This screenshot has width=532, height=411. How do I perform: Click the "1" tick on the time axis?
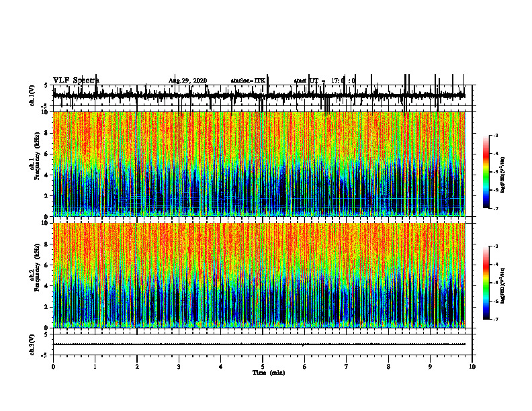click(x=95, y=367)
